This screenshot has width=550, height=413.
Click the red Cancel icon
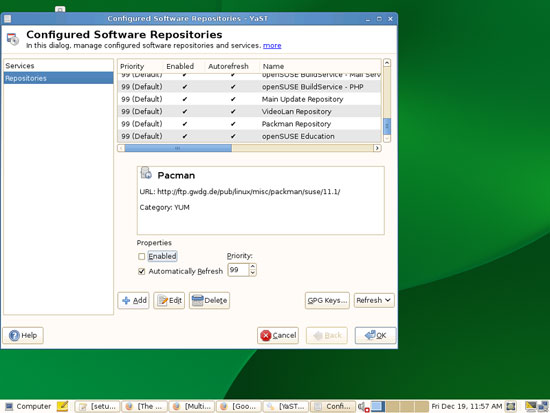coord(266,336)
